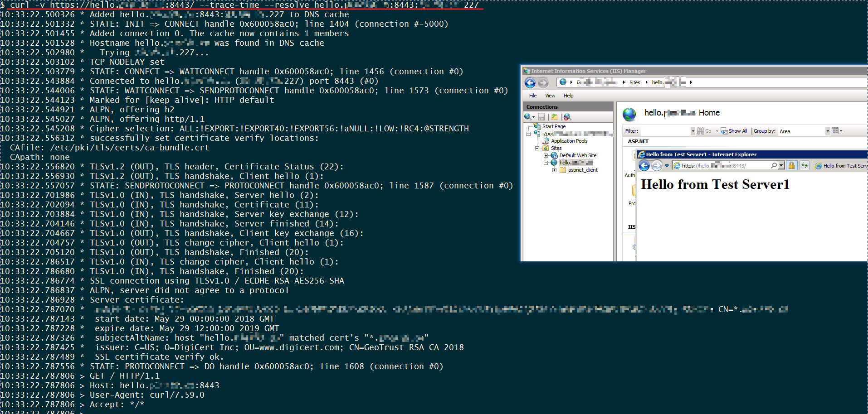Select the hello site in the Connections tree
The width and height of the screenshot is (868, 414).
[575, 163]
